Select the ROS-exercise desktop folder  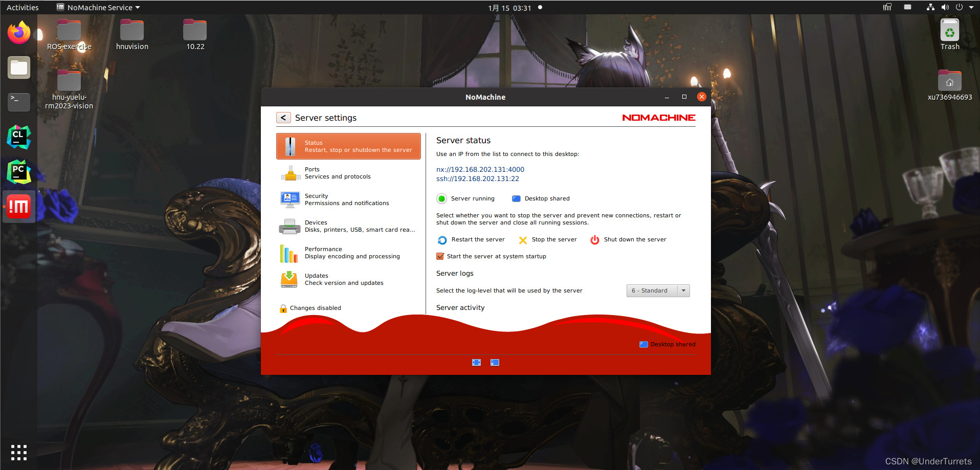click(69, 35)
